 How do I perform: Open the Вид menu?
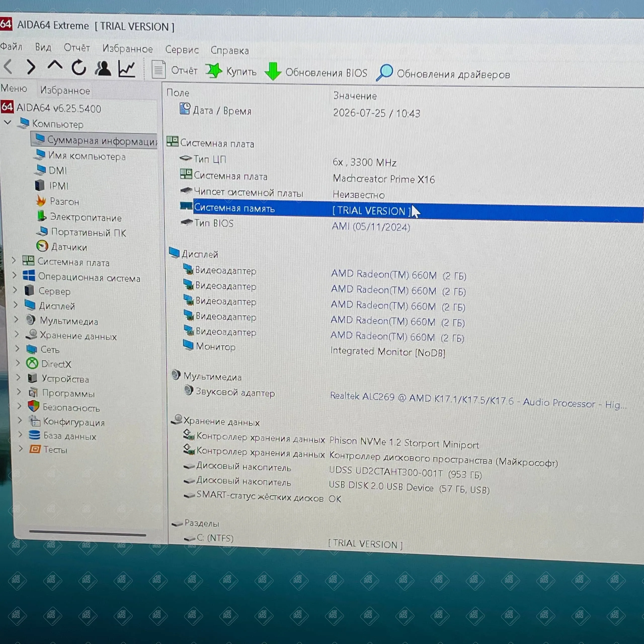click(x=43, y=47)
